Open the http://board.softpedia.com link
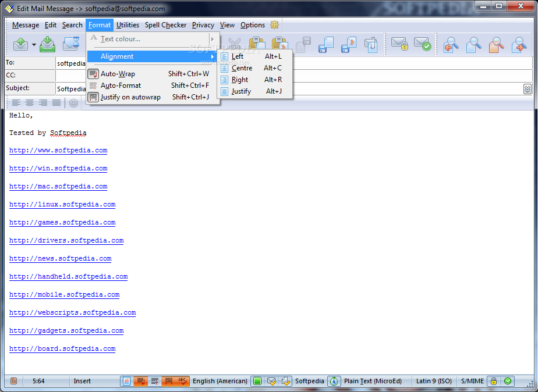This screenshot has height=392, width=538. pos(62,349)
